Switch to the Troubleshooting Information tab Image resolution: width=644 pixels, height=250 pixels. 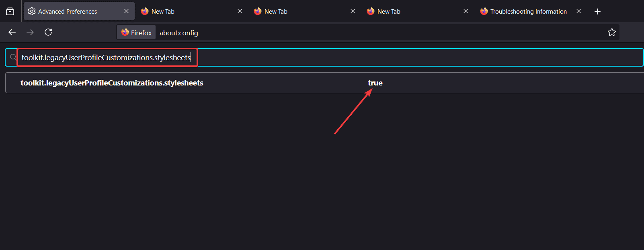(528, 12)
